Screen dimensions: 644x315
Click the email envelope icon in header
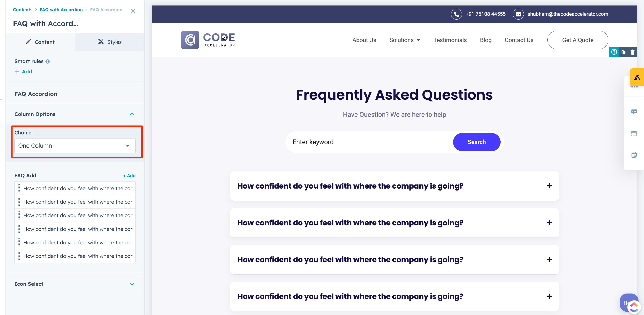coord(518,14)
